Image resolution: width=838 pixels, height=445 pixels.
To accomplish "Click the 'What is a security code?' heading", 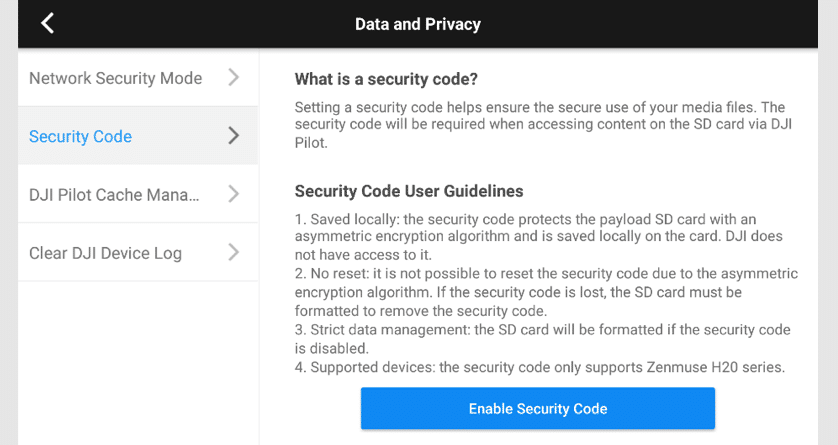I will (384, 79).
